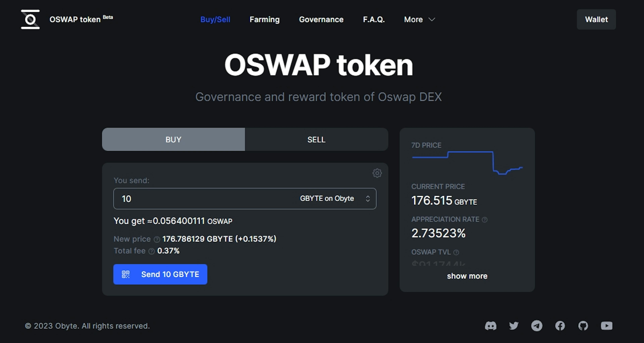The height and width of the screenshot is (343, 644).
Task: Click the New price help icon
Action: pyautogui.click(x=157, y=240)
